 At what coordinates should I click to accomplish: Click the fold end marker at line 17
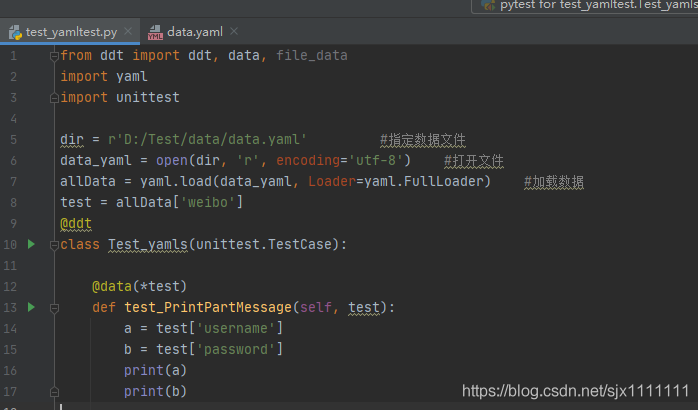[x=54, y=392]
